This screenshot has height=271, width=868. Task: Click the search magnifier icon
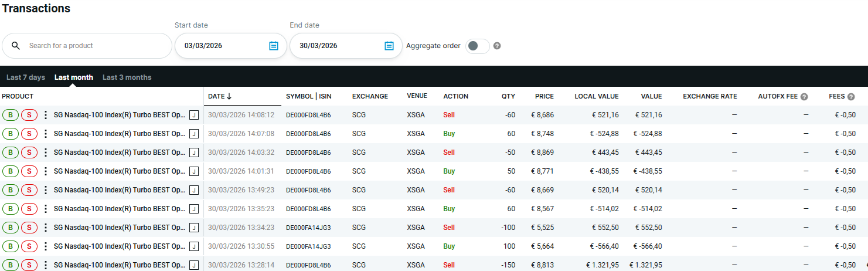click(16, 46)
